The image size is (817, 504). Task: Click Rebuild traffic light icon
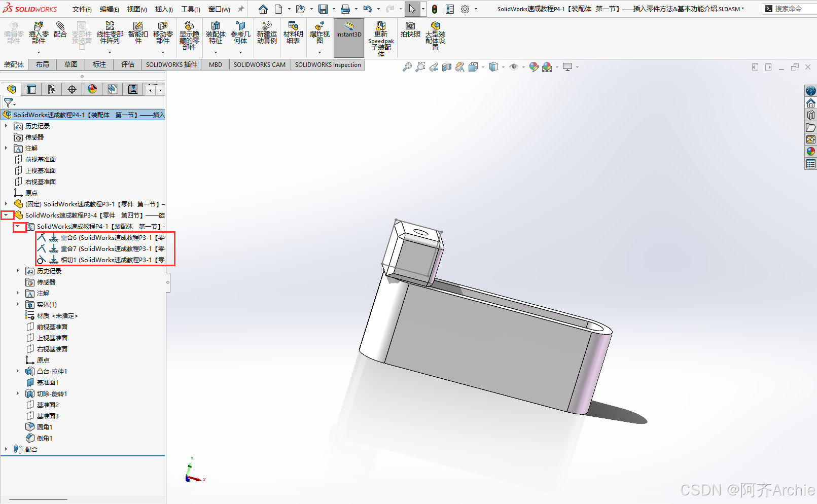pos(435,9)
